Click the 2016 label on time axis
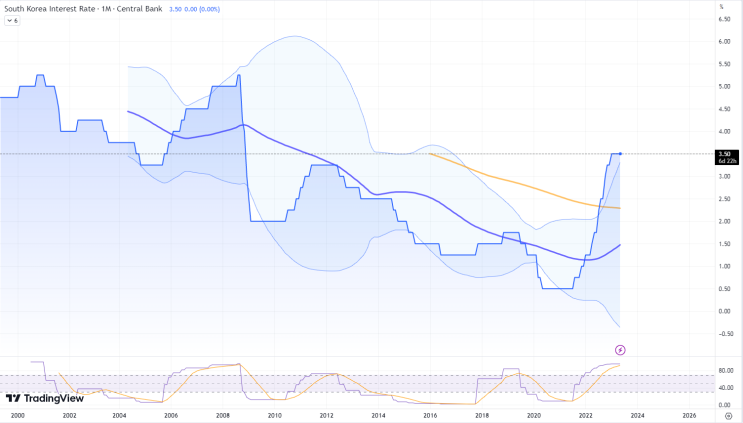The image size is (743, 423). (430, 415)
